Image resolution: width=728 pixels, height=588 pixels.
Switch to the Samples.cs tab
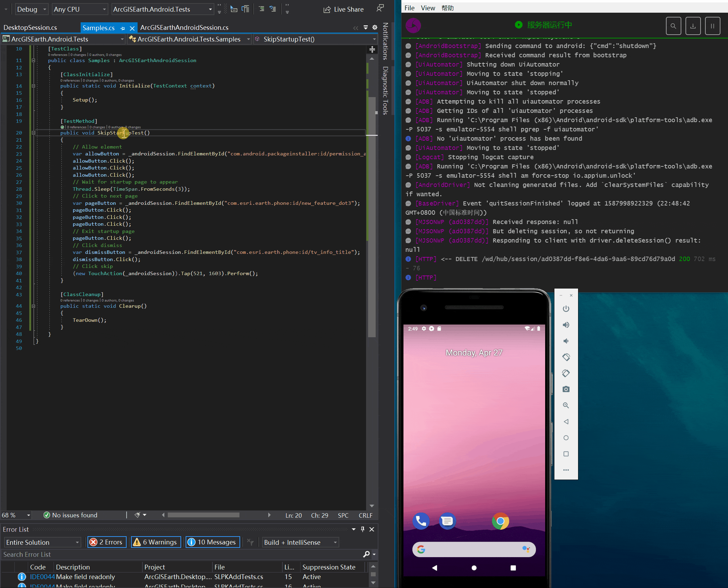tap(98, 28)
